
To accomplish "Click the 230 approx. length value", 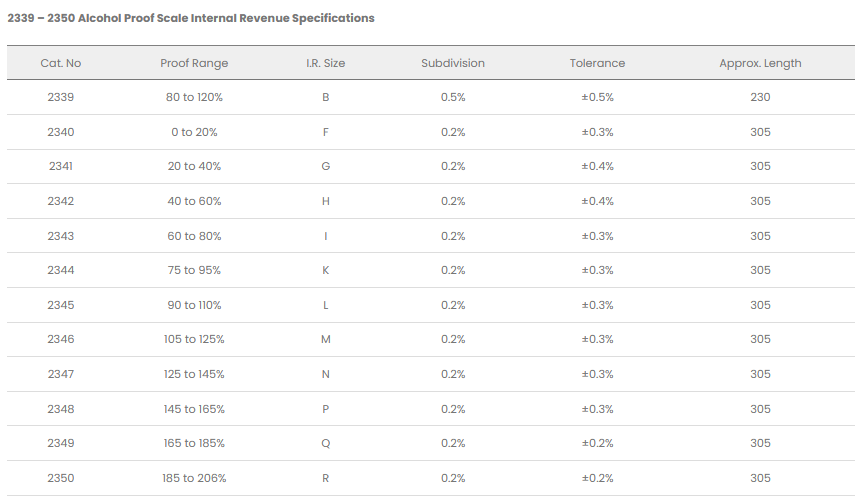I will tap(760, 98).
